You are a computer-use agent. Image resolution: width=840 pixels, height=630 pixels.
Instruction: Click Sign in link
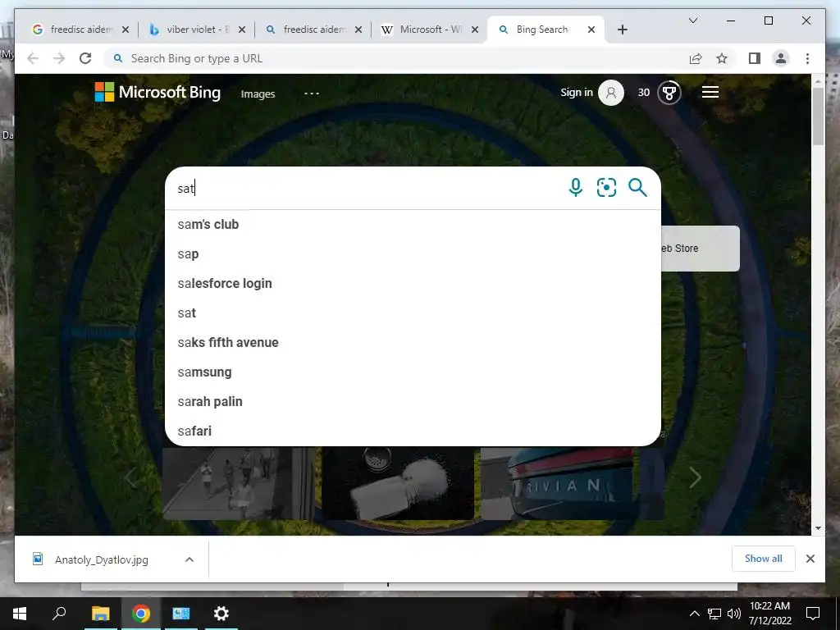click(577, 92)
